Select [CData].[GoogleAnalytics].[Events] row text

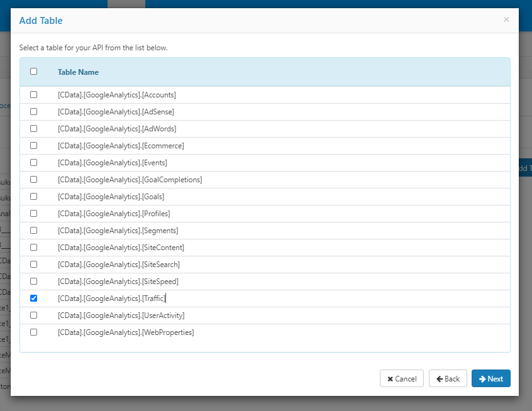point(113,163)
